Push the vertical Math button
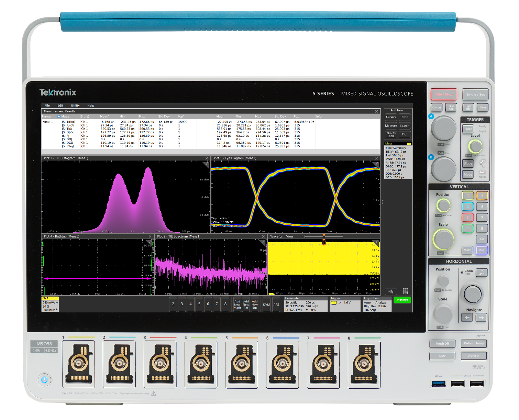 coord(467,250)
